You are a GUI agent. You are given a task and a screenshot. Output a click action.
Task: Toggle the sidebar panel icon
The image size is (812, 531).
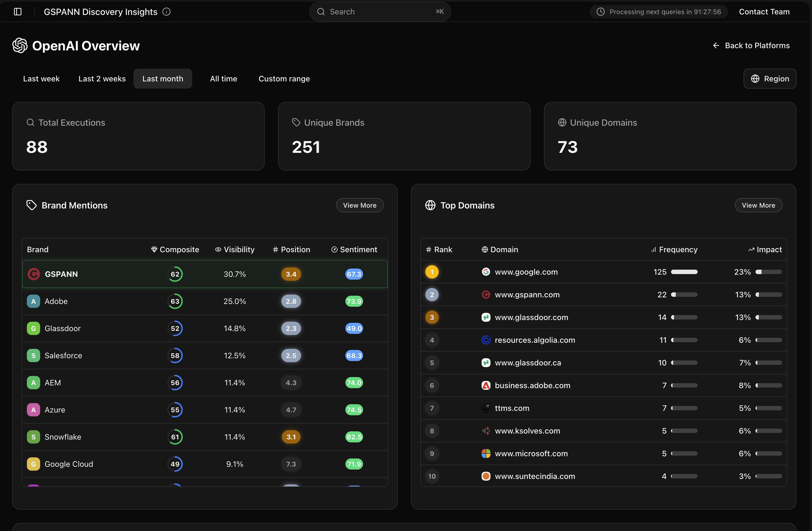[x=18, y=12]
